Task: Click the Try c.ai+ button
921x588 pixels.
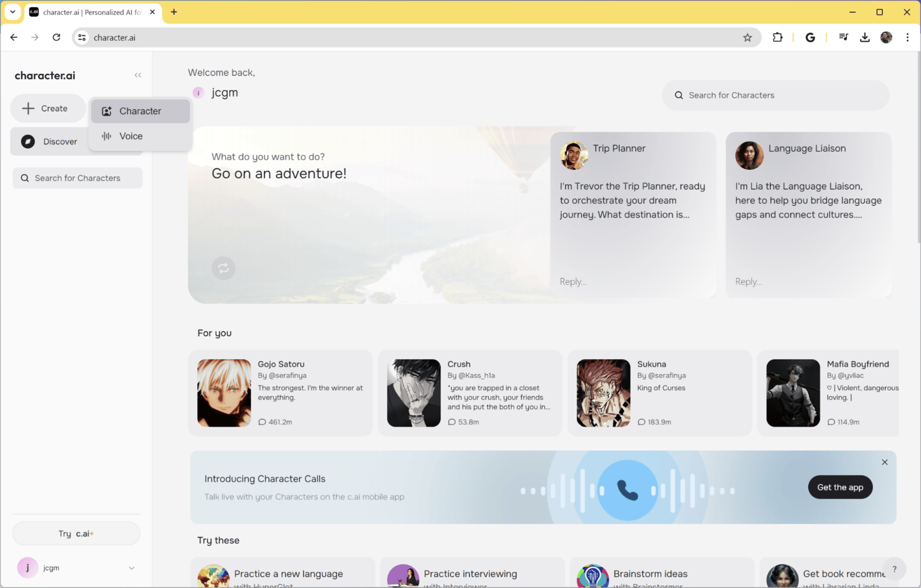Action: tap(76, 533)
